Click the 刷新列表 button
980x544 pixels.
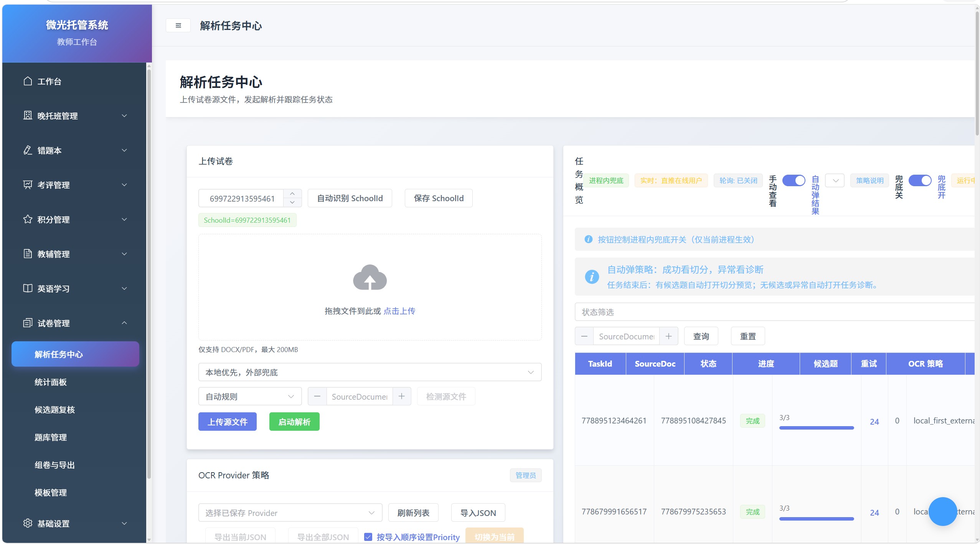click(x=413, y=513)
